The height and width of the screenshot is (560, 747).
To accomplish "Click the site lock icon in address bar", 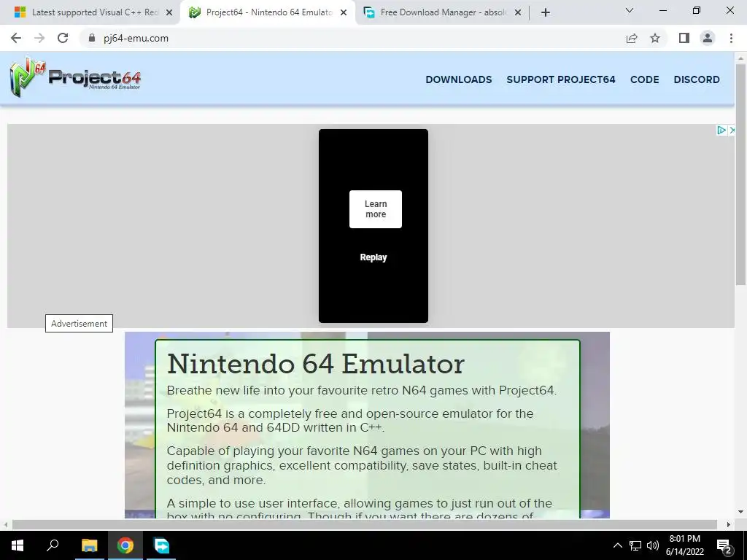I will (x=92, y=38).
